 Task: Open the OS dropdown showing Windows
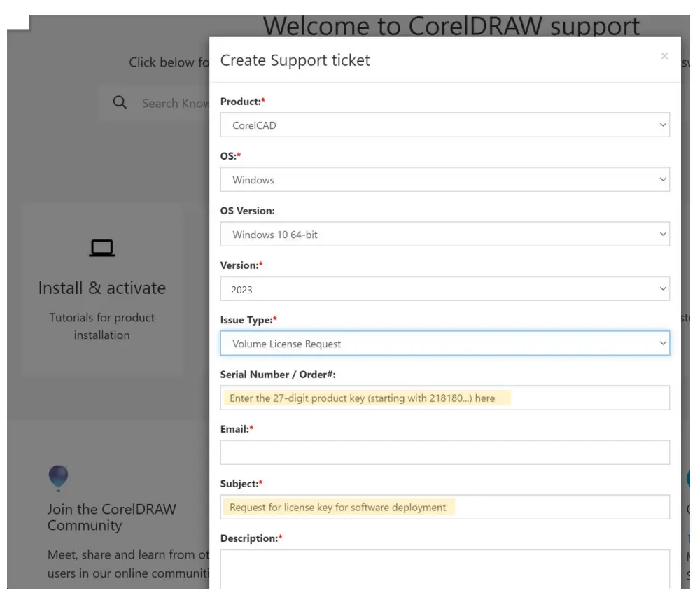pos(444,179)
